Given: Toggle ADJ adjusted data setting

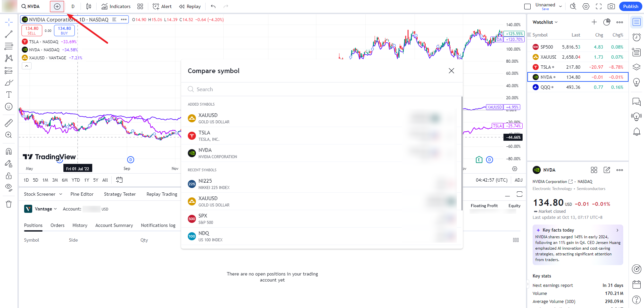Looking at the screenshot, I should pyautogui.click(x=518, y=180).
